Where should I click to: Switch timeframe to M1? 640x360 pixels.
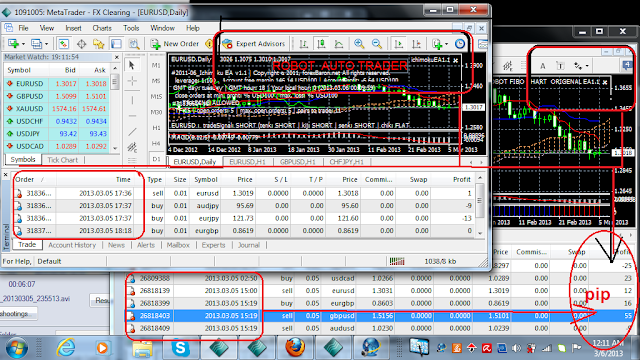click(156, 65)
